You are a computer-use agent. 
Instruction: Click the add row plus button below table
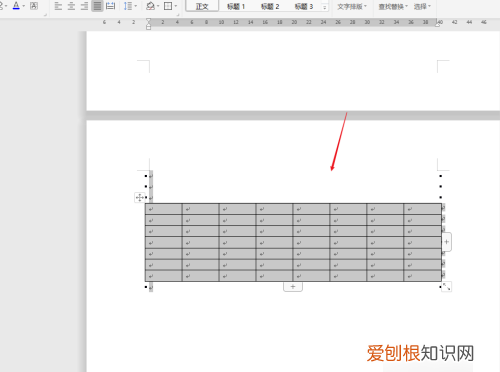pyautogui.click(x=293, y=287)
